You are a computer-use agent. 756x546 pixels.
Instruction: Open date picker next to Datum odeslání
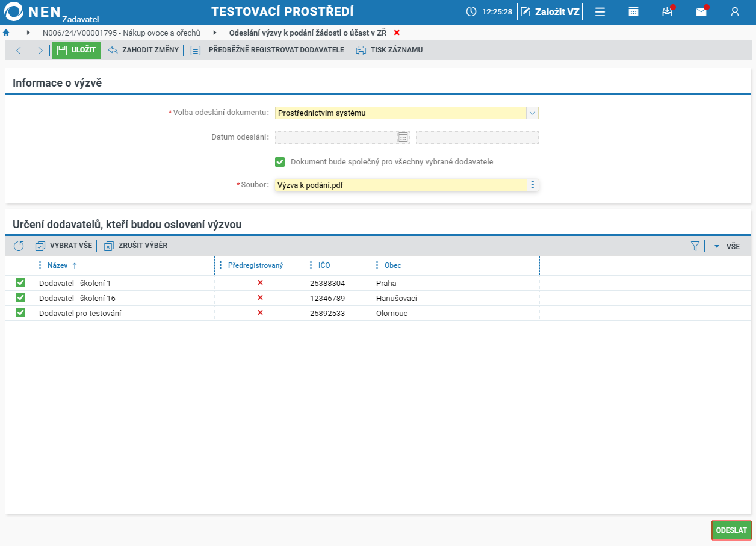pos(403,137)
